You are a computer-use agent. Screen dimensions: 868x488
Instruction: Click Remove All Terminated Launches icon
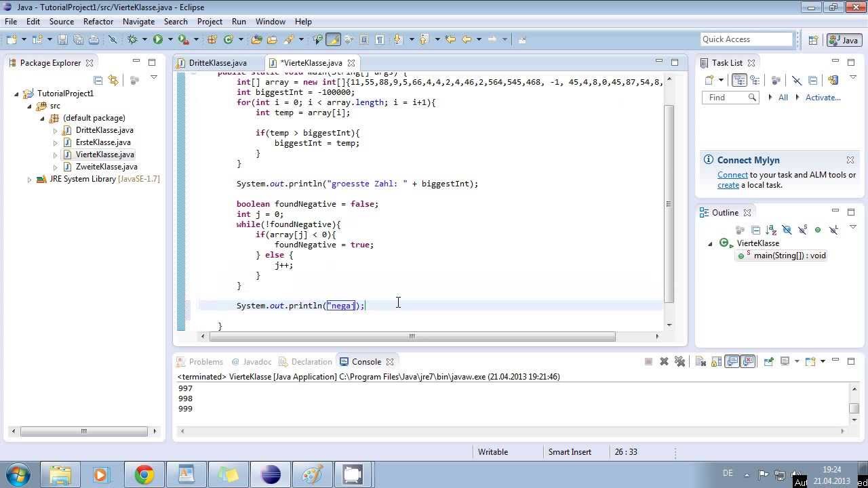[x=679, y=362]
